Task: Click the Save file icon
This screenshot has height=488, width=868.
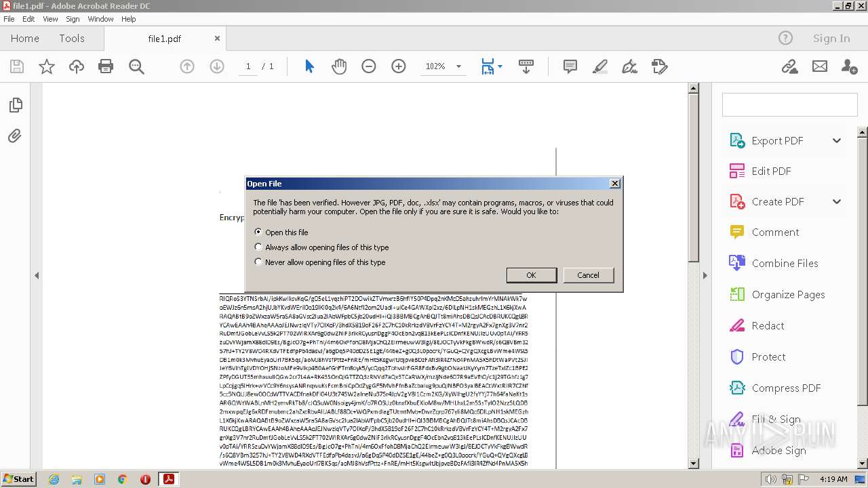Action: pos(17,66)
